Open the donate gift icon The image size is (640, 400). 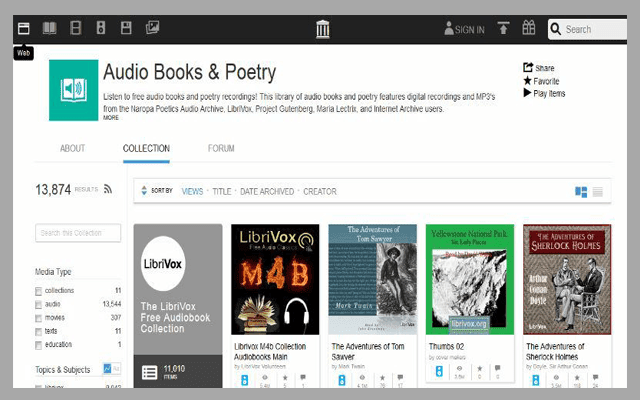(529, 28)
